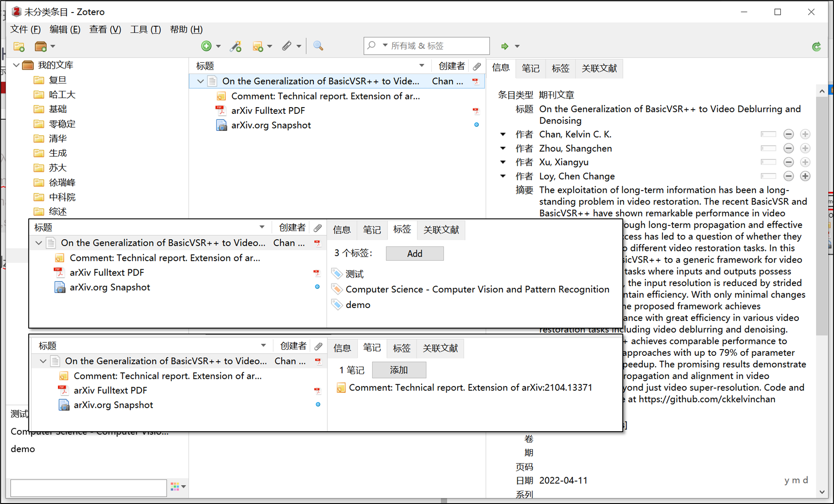Click the tag filter input box at bottom left

tap(88, 487)
